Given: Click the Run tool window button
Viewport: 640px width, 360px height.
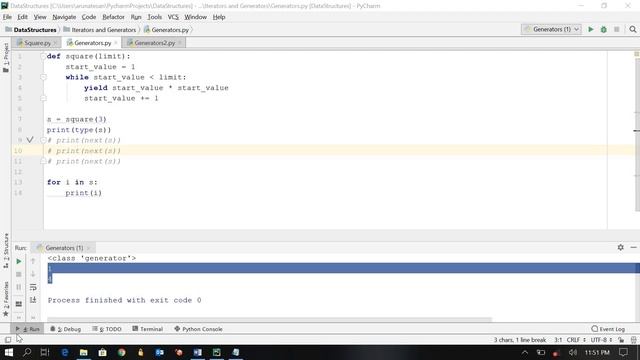Looking at the screenshot, I should 27,329.
